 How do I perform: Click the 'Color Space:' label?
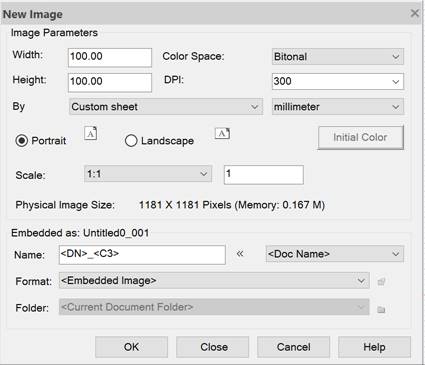(x=193, y=56)
